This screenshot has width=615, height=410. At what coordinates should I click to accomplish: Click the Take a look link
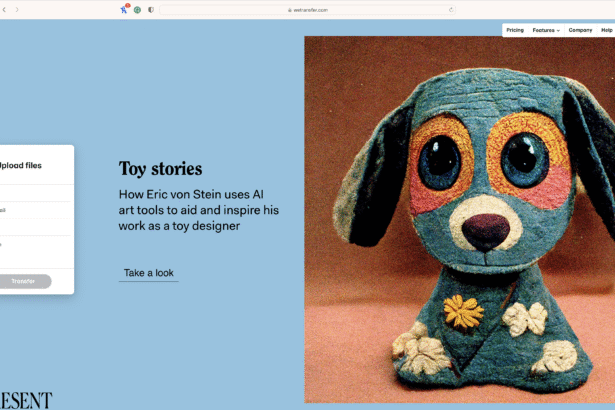(x=148, y=273)
